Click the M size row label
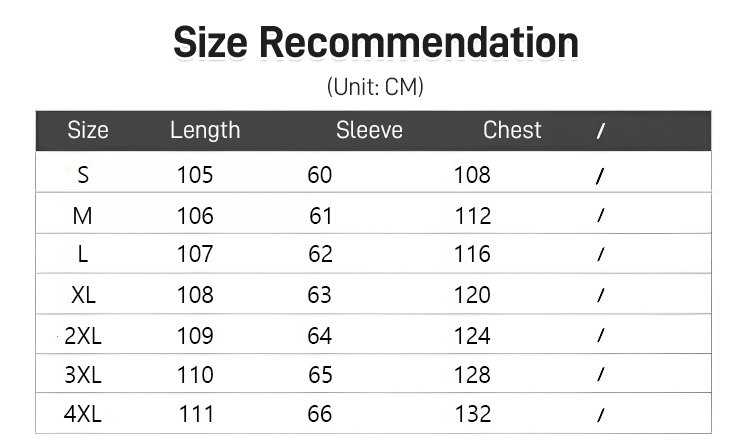 (x=82, y=216)
